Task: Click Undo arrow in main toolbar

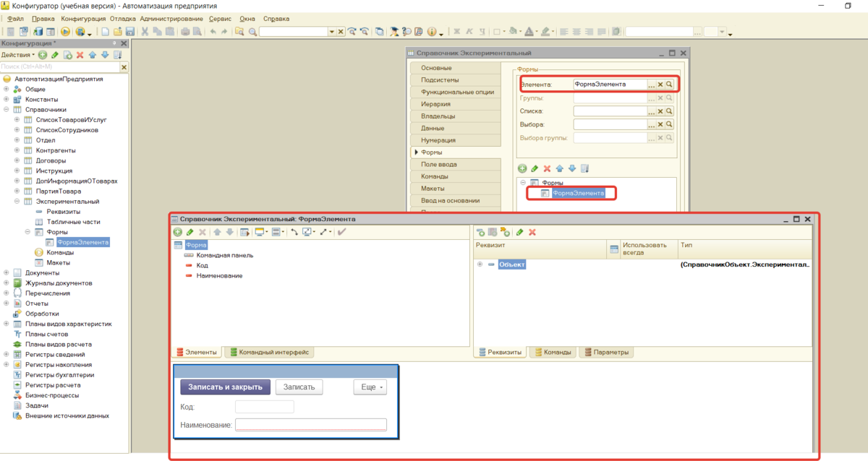Action: 213,32
